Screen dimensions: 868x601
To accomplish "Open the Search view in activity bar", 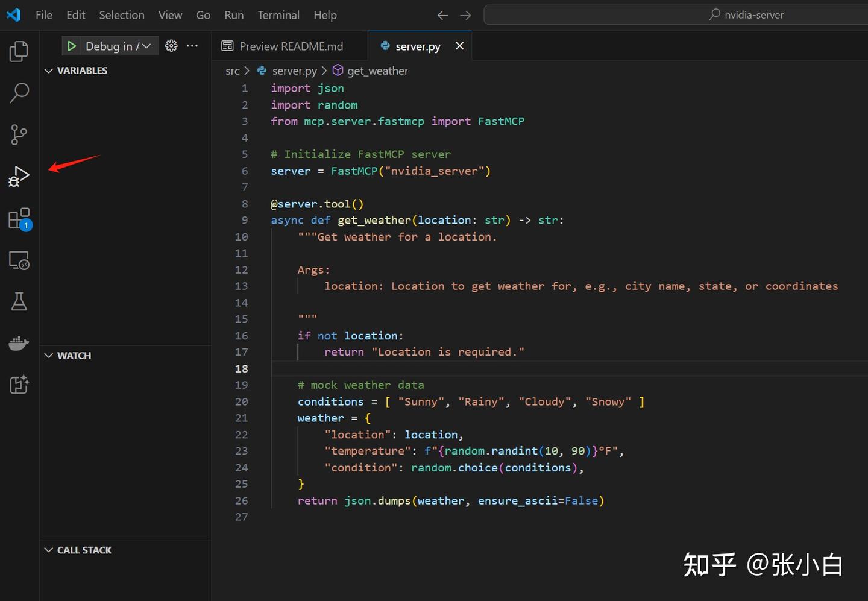I will tap(19, 93).
